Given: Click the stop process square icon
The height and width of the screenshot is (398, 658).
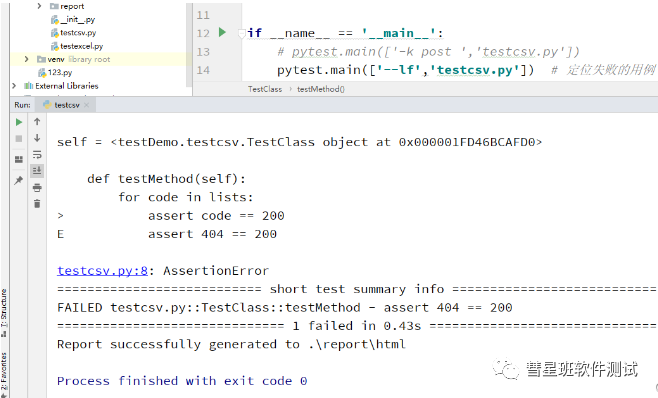Looking at the screenshot, I should click(18, 139).
